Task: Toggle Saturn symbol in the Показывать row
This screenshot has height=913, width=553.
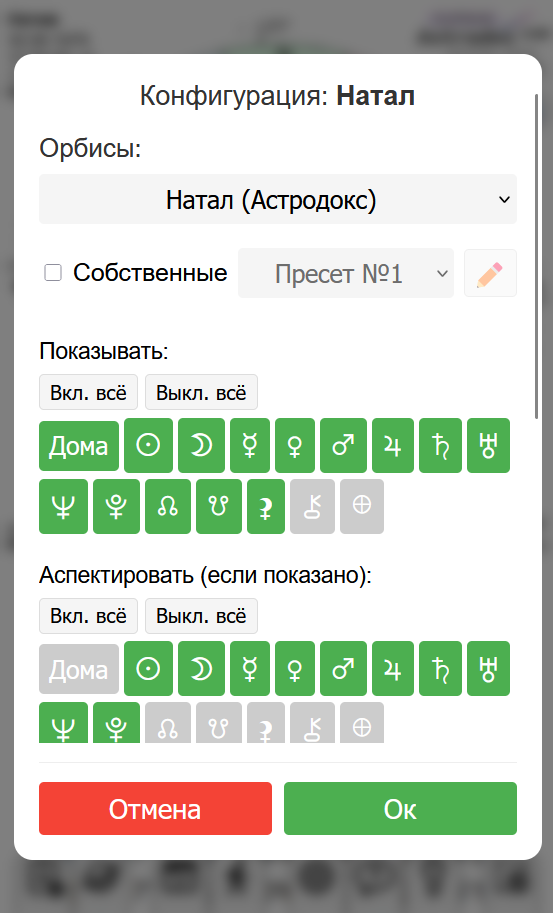Action: (x=441, y=445)
